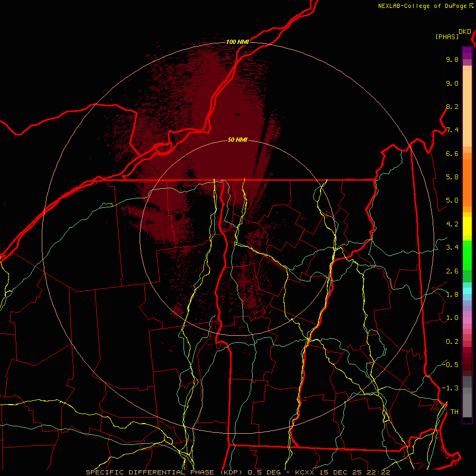The width and height of the screenshot is (476, 476).
Task: Click the TH threshold legend label
Action: (454, 411)
